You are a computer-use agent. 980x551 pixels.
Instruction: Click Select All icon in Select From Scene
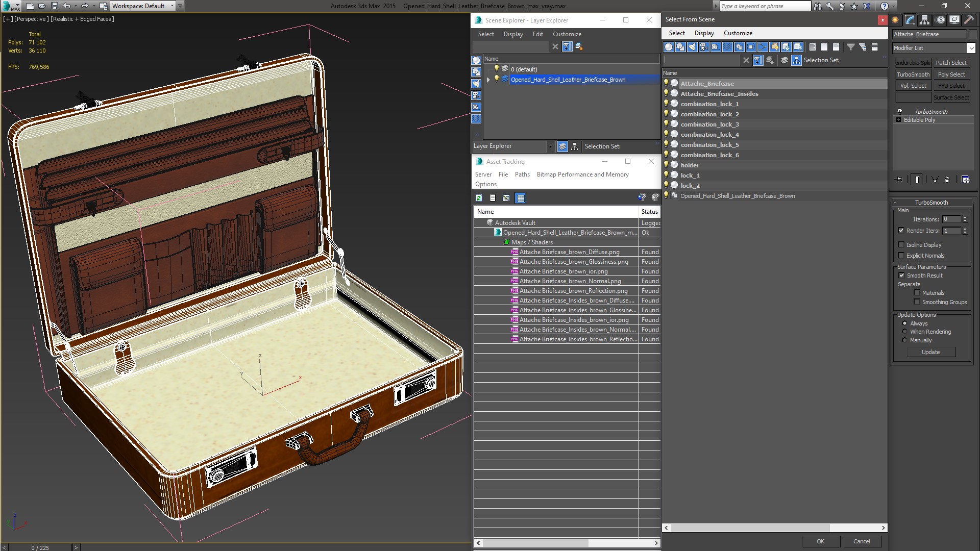[813, 47]
